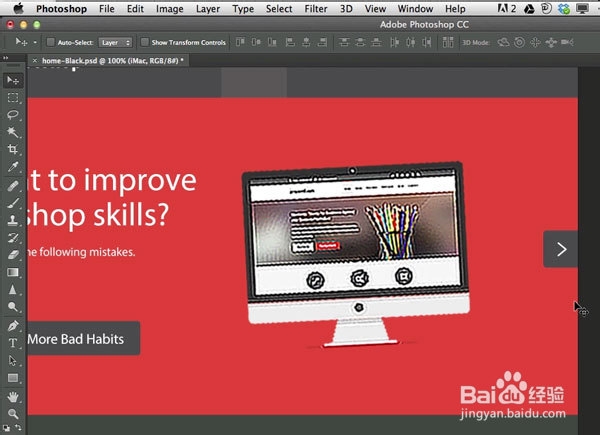
Task: Open the Apple menu
Action: pyautogui.click(x=18, y=8)
